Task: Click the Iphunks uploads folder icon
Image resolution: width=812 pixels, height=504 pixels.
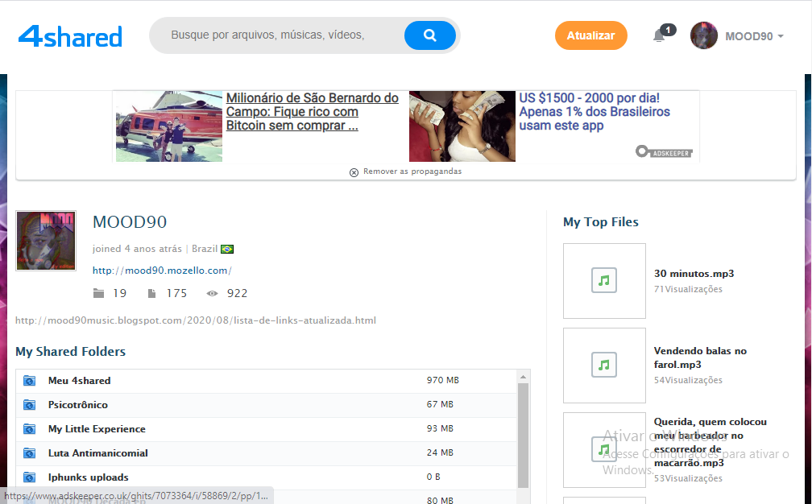Action: (30, 477)
